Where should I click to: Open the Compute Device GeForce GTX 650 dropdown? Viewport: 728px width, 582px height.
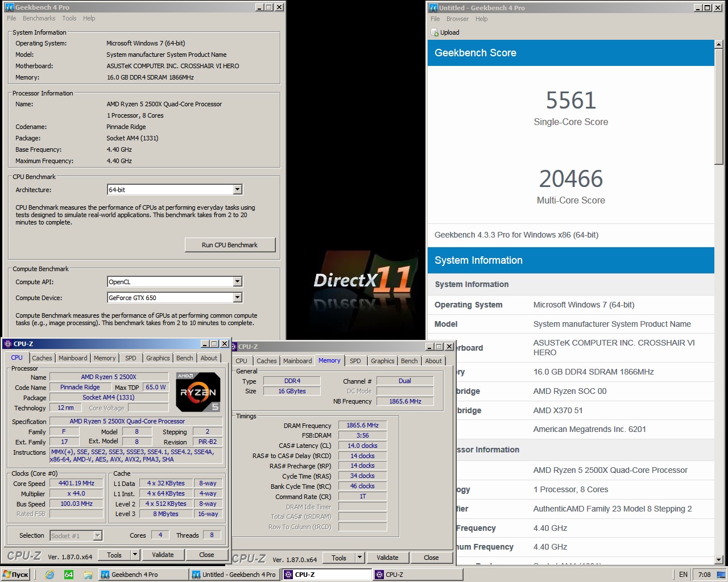(238, 298)
